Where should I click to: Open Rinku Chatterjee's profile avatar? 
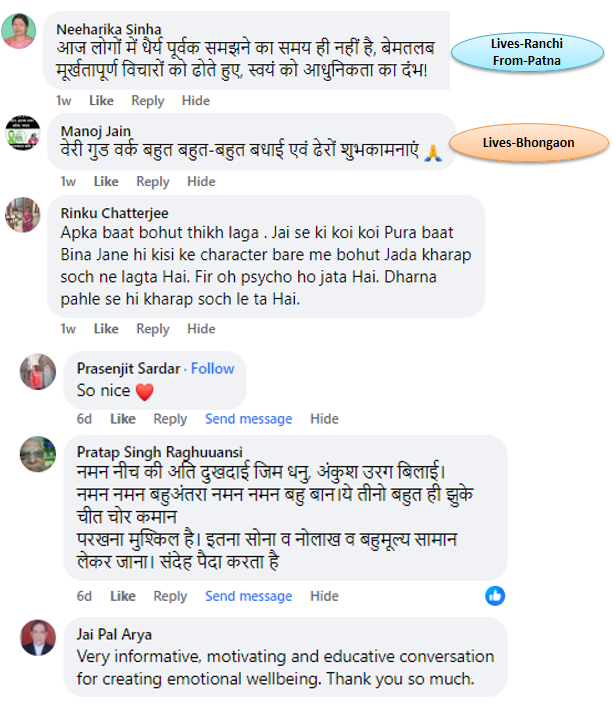(22, 214)
